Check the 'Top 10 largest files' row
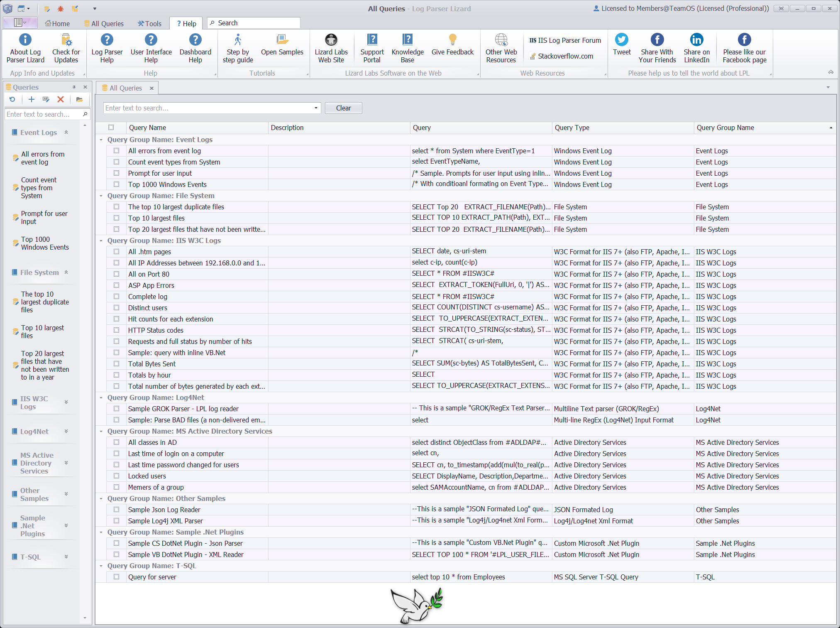Image resolution: width=840 pixels, height=628 pixels. pos(117,218)
